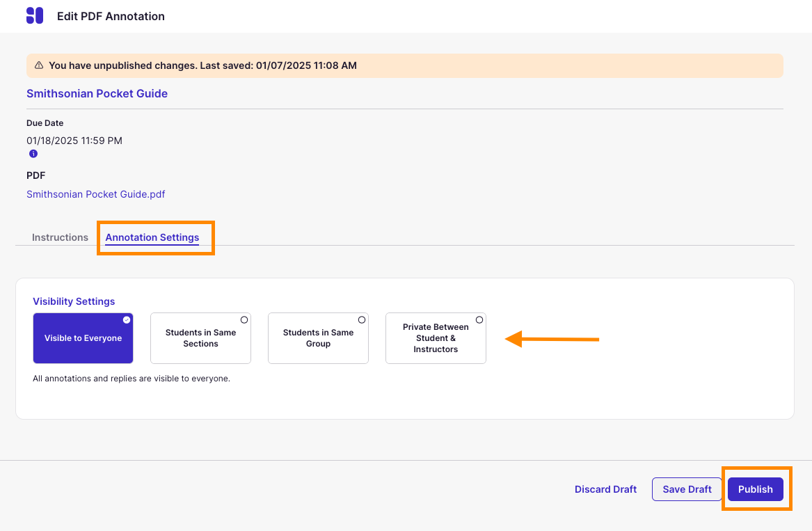This screenshot has width=812, height=531.
Task: Click the Publish button
Action: (x=756, y=489)
